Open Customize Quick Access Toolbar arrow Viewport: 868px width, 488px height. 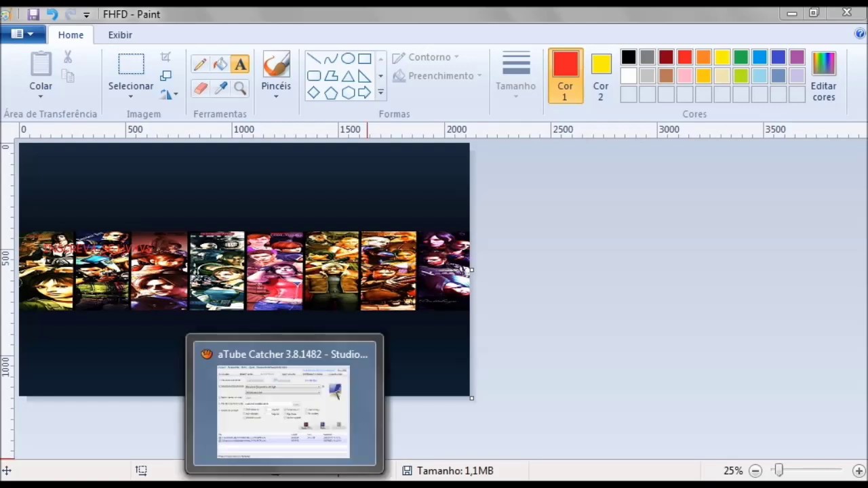point(86,14)
